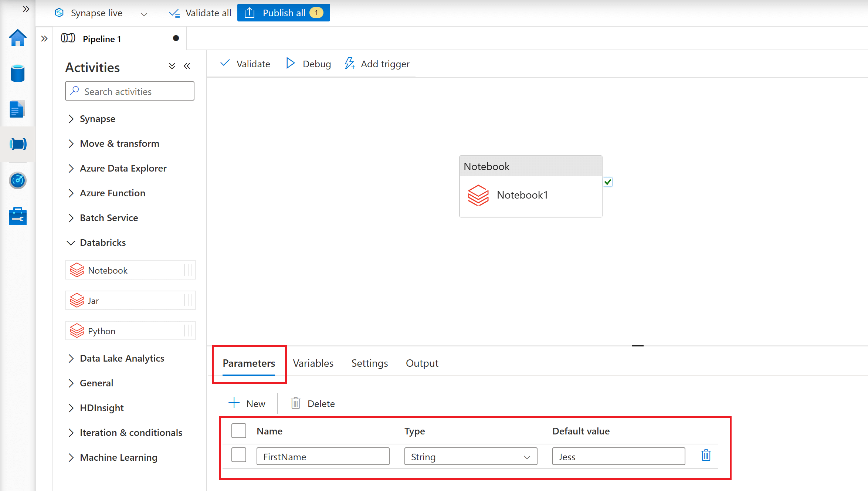Open the Data hub cylinder icon
The image size is (868, 491).
click(x=18, y=73)
